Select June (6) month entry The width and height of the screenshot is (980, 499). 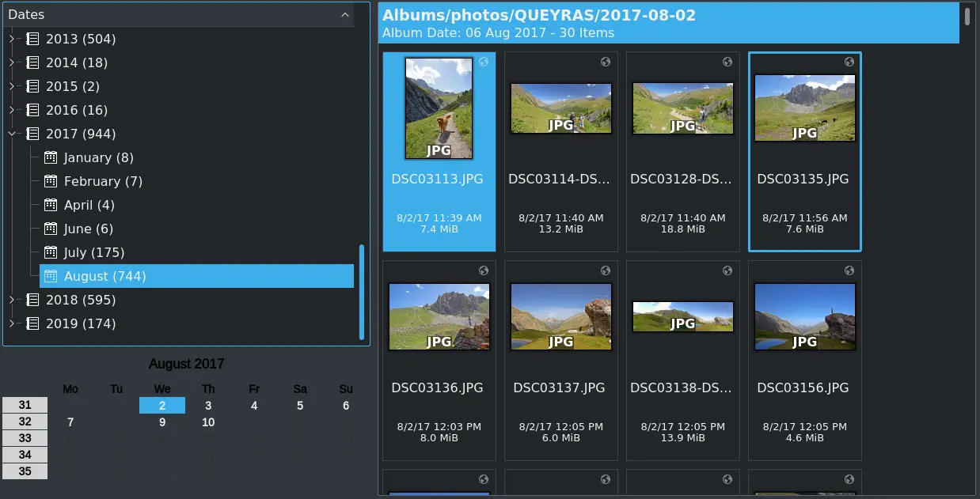(88, 229)
